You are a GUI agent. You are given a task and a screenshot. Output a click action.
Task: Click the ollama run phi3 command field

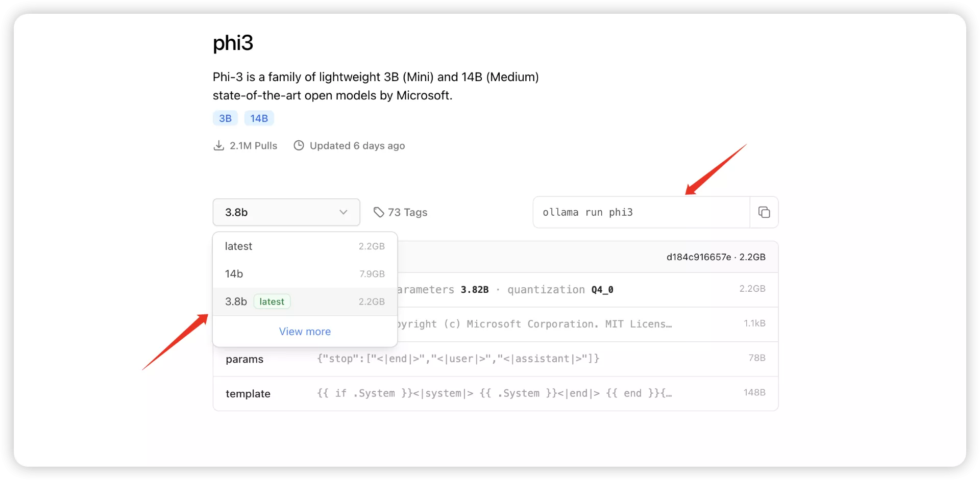tap(641, 212)
